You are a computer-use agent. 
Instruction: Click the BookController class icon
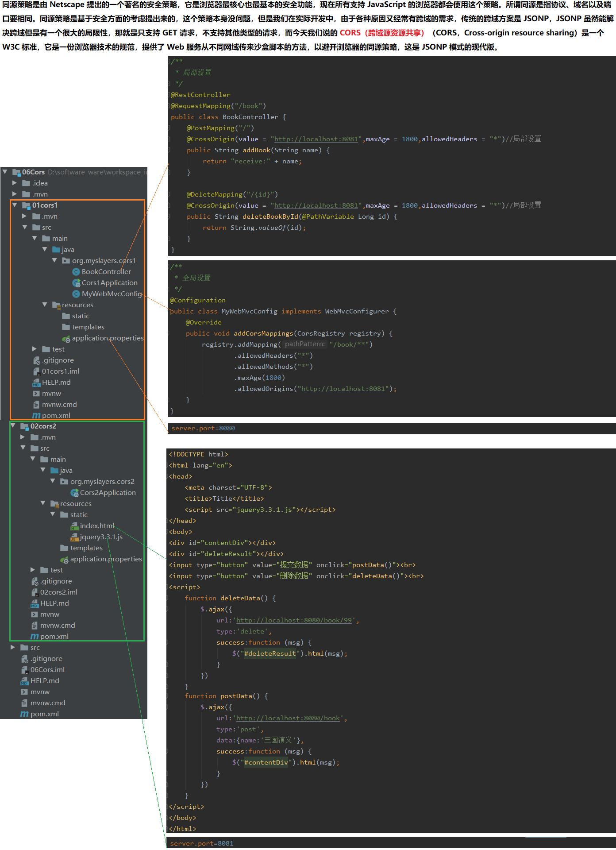(x=76, y=272)
